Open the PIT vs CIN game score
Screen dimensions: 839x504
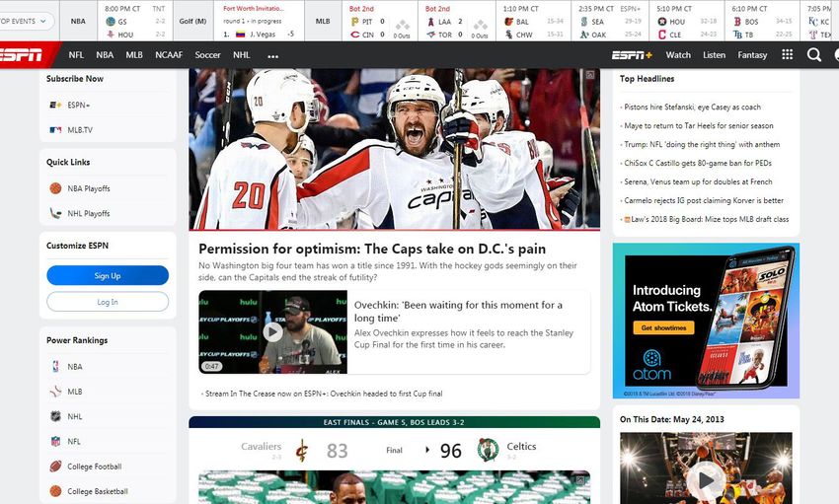(x=380, y=22)
